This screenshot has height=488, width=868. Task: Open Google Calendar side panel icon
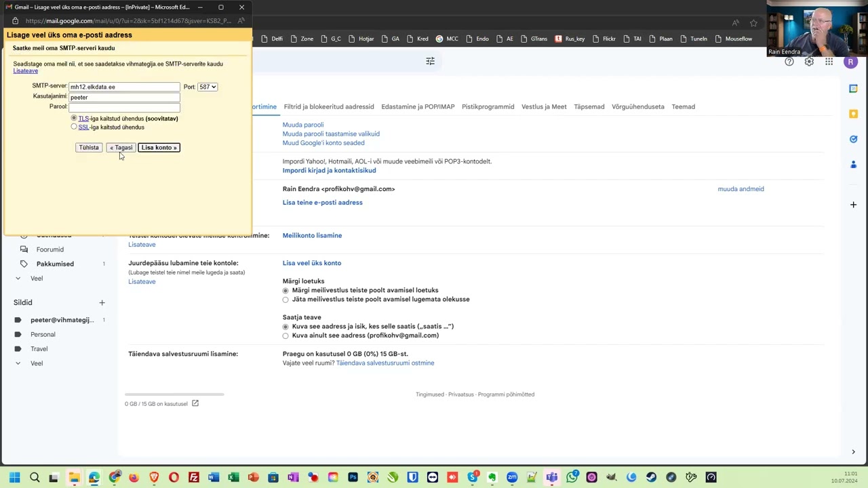[x=853, y=89]
